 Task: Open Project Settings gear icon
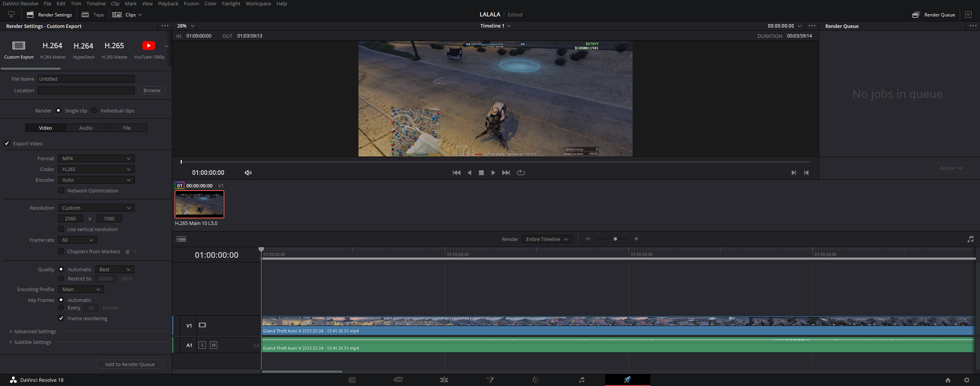pos(966,380)
